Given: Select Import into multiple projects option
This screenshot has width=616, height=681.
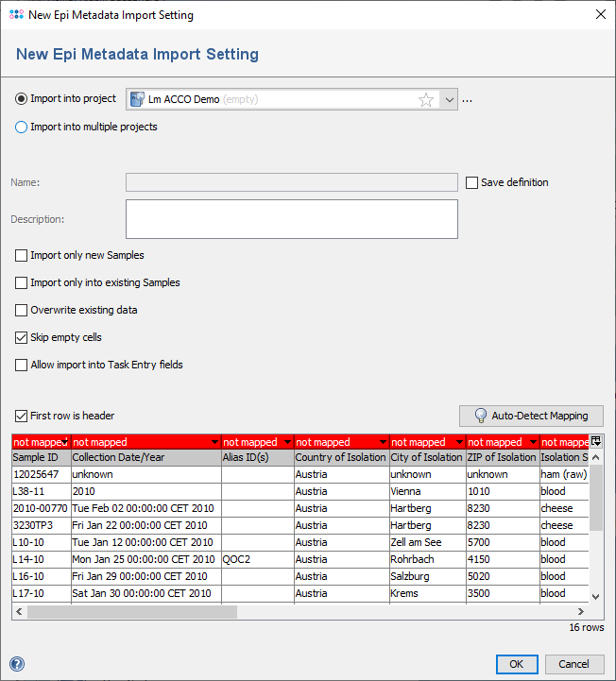Looking at the screenshot, I should (x=22, y=127).
